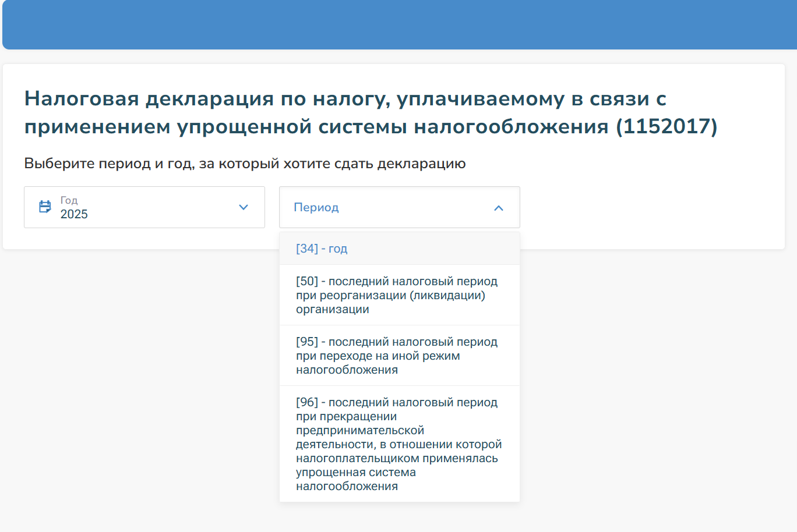Viewport: 797px width, 532px height.
Task: Click "налогообложения" at the end of option [95]
Action: (347, 370)
